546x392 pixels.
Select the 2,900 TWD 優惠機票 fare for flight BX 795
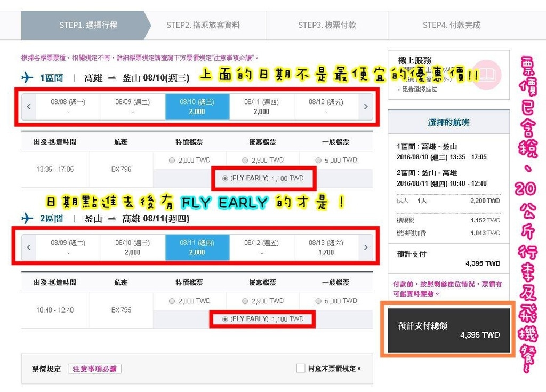[x=245, y=301]
